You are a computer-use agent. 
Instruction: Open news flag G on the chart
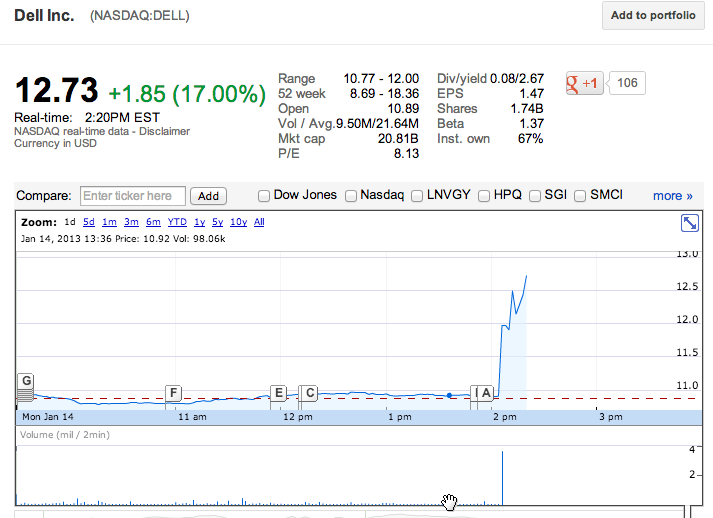coord(27,380)
